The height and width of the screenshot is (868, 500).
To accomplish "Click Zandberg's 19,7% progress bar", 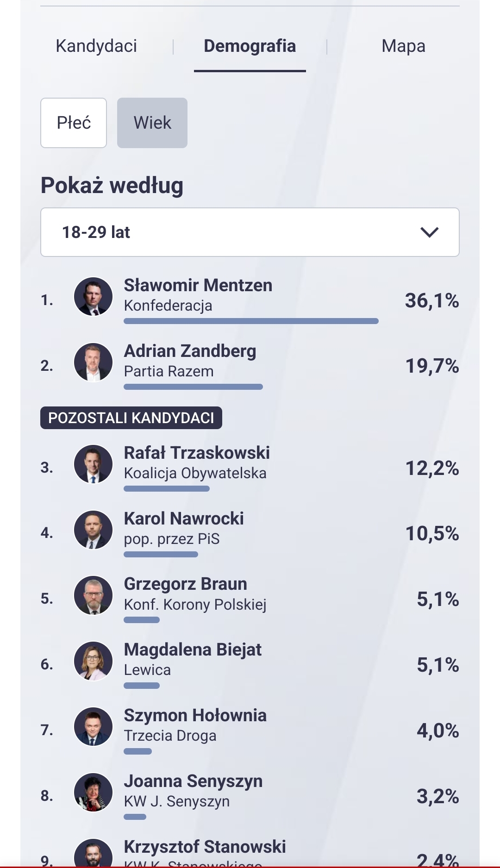I will [x=193, y=387].
